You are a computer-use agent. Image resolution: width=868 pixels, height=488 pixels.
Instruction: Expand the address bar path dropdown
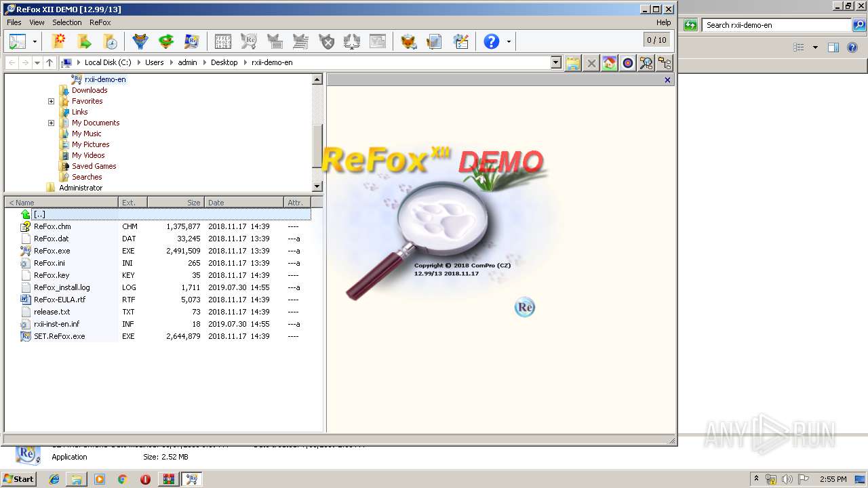point(556,62)
